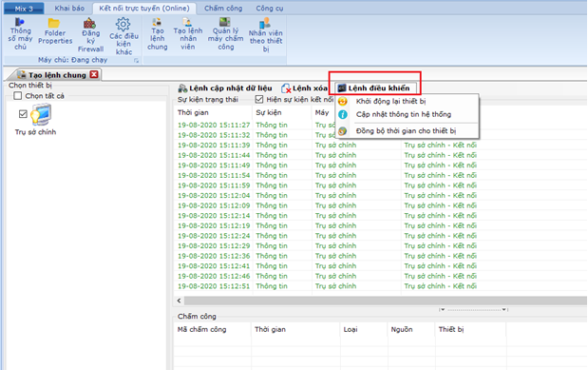This screenshot has width=588, height=370.
Task: Uncheck the Trụ sở chính device checkbox
Action: coord(23,114)
